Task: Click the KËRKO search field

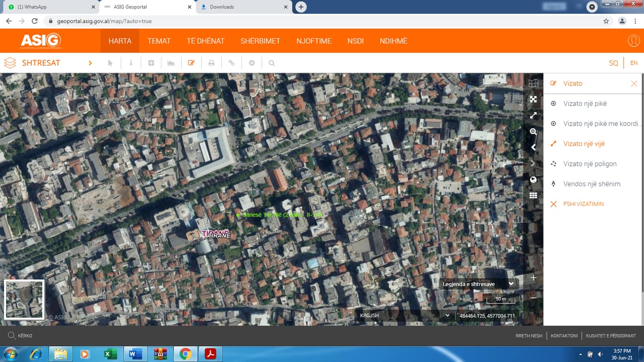Action: [25, 336]
